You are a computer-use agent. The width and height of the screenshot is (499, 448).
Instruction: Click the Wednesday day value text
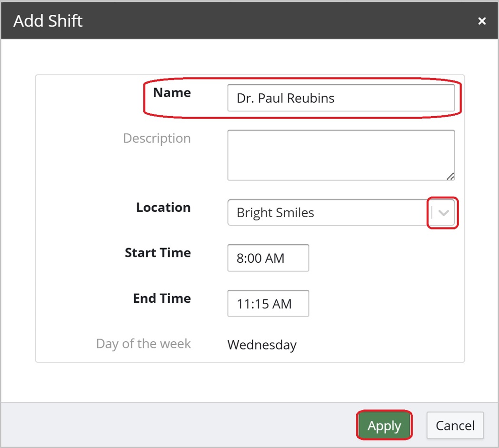(x=262, y=345)
